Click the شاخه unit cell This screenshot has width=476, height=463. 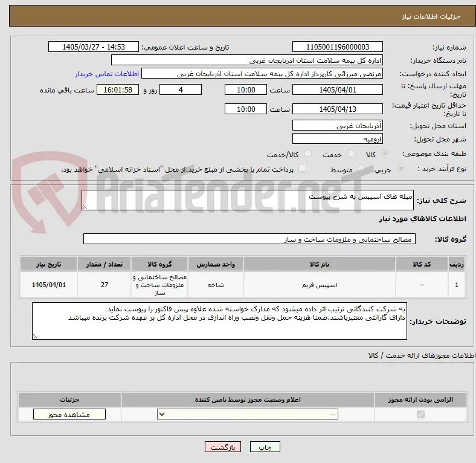pyautogui.click(x=216, y=285)
